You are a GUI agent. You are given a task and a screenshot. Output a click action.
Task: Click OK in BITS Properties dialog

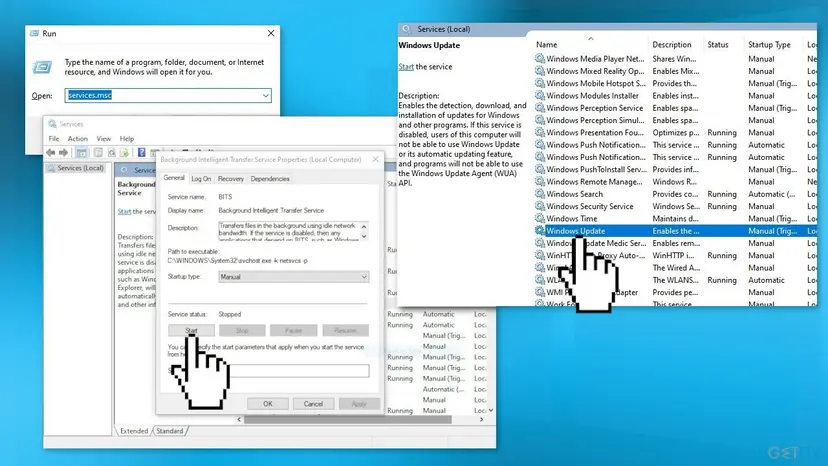(x=268, y=404)
